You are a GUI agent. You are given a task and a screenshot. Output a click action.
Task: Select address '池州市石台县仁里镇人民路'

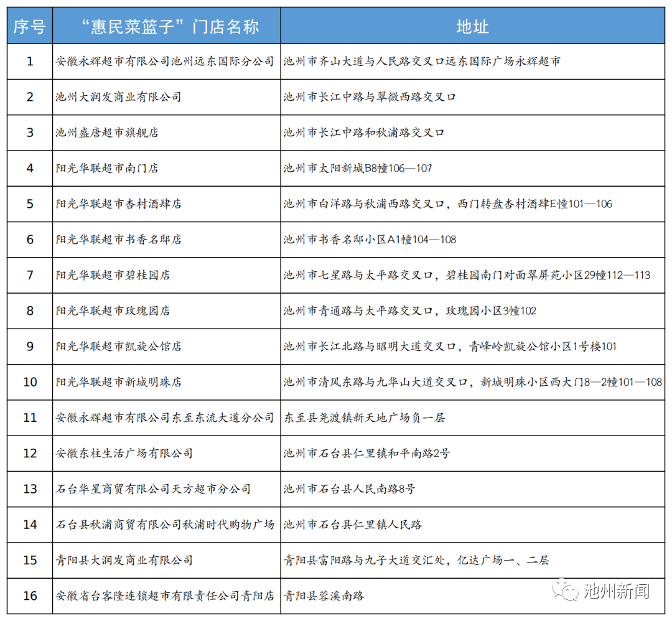point(353,524)
